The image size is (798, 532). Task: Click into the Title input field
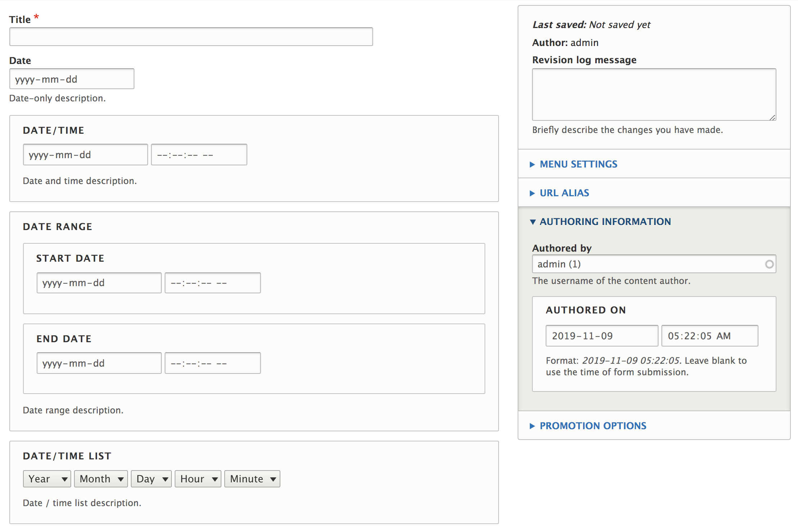point(191,36)
